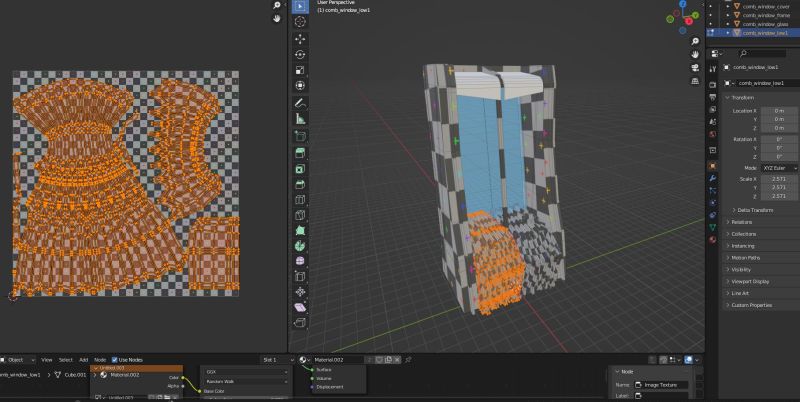Toggle fake user shield for Material.002

point(379,360)
